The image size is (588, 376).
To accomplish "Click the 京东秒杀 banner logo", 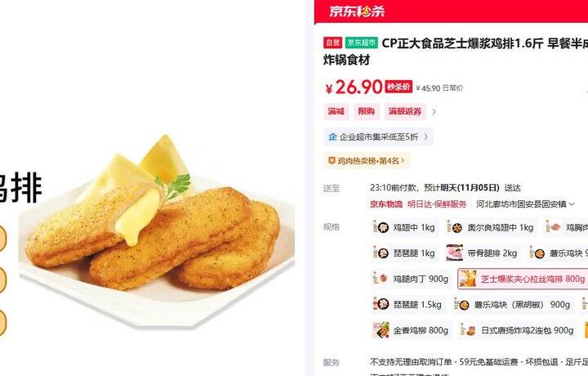I will click(357, 11).
